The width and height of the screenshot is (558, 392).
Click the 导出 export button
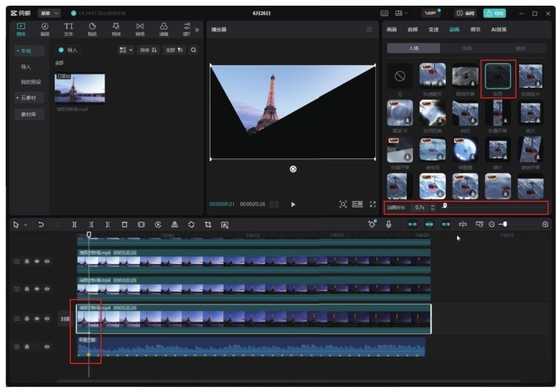click(x=495, y=13)
